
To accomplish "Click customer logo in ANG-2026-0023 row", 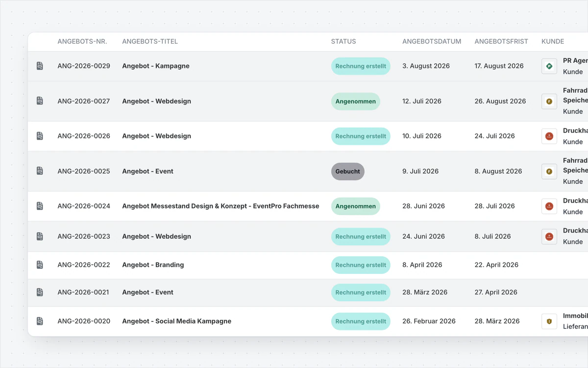I will point(549,237).
